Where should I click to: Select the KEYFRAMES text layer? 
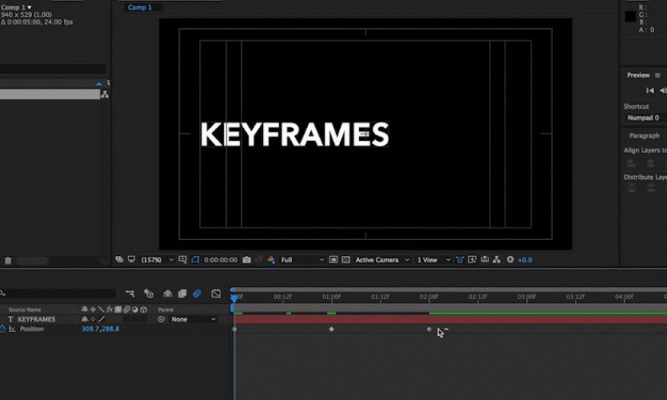coord(37,319)
